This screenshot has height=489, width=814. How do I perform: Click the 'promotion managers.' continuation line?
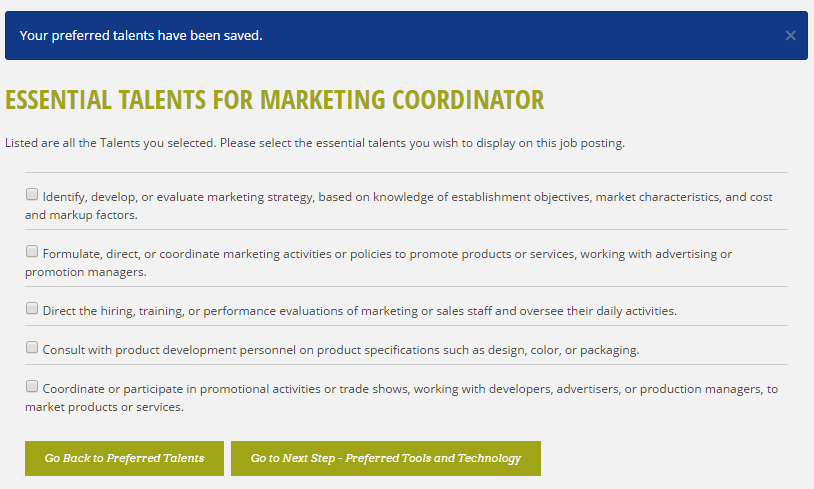click(x=86, y=272)
